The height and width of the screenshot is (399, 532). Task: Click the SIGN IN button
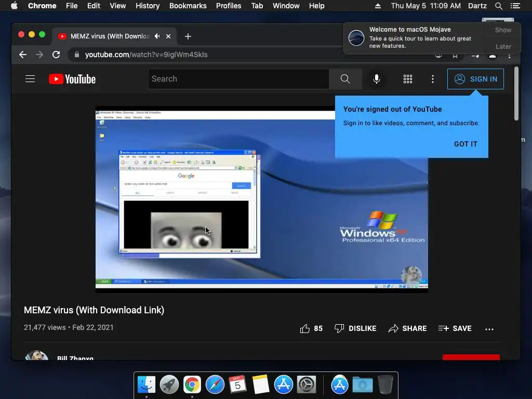coord(475,79)
